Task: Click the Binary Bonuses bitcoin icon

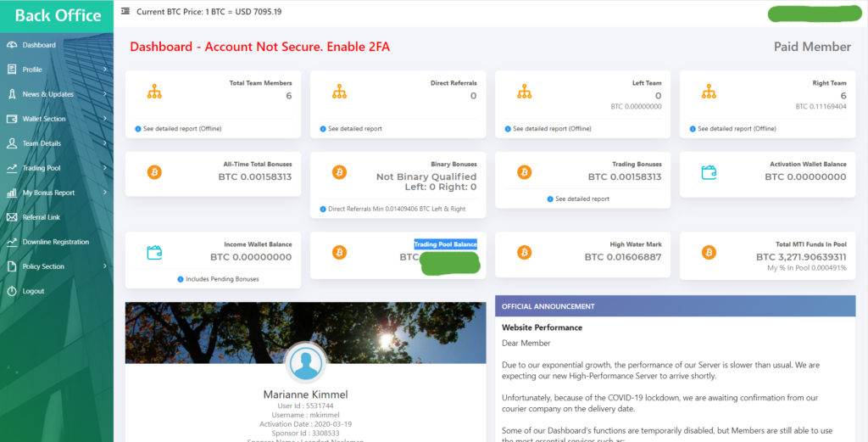Action: [x=339, y=172]
